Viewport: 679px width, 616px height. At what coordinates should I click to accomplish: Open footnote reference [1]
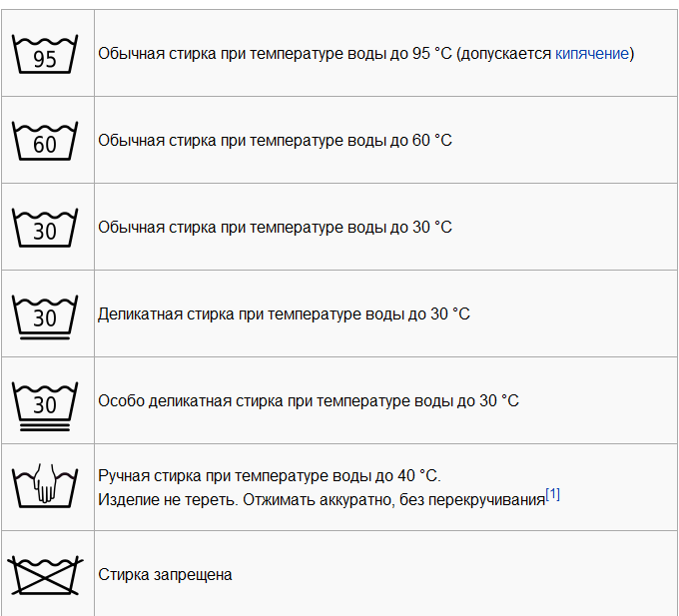tap(552, 494)
